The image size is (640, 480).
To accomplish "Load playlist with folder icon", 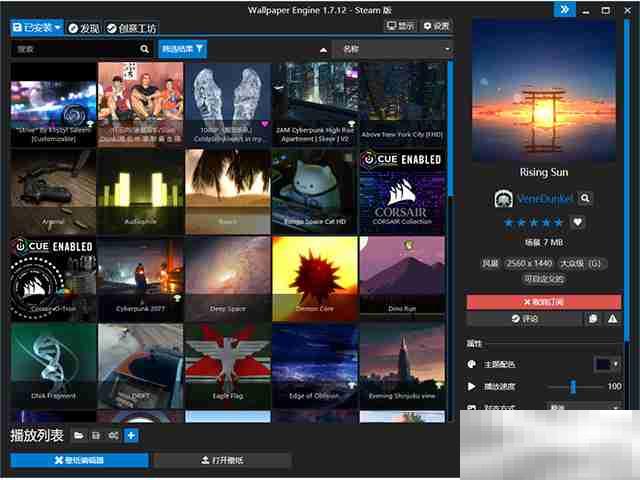I will 79,436.
